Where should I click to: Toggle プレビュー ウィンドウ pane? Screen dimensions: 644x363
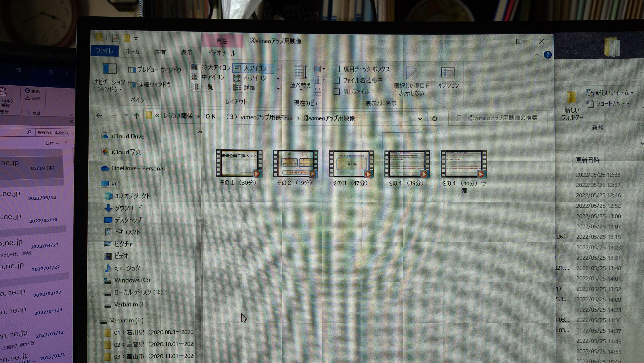tap(154, 70)
